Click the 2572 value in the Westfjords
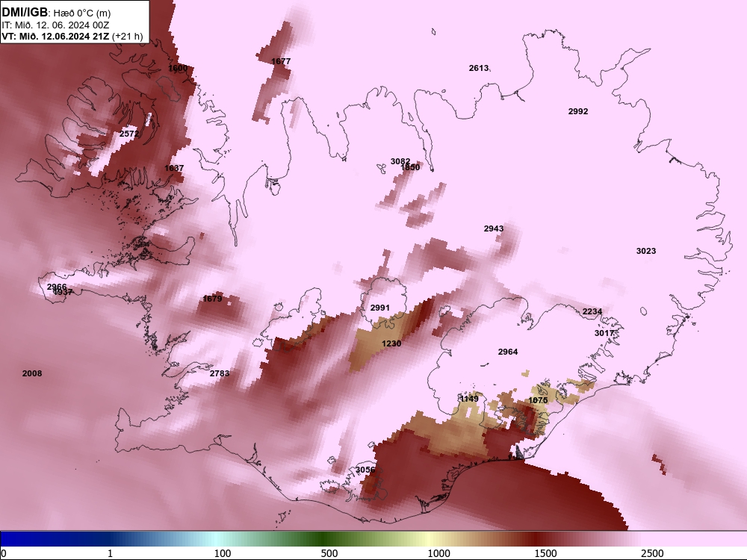 129,134
